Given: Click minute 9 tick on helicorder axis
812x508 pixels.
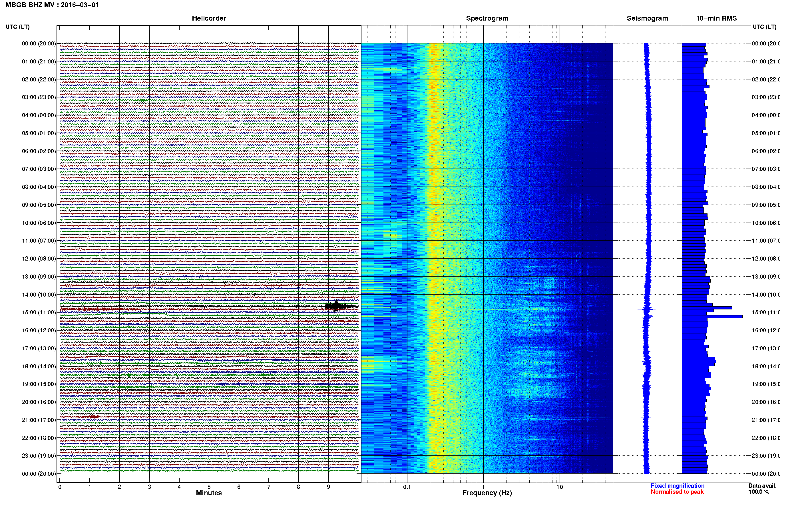Looking at the screenshot, I should [x=328, y=487].
